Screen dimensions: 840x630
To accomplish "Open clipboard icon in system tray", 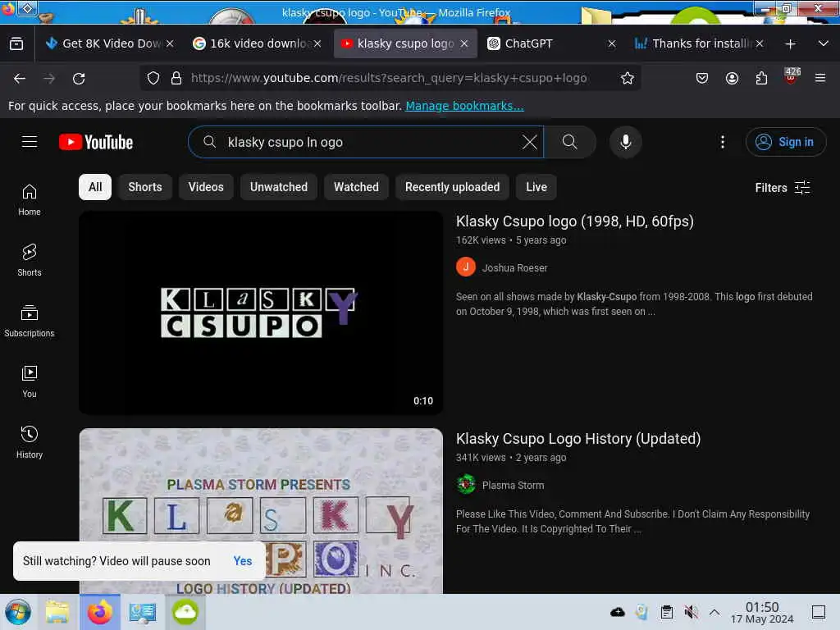I will [666, 612].
